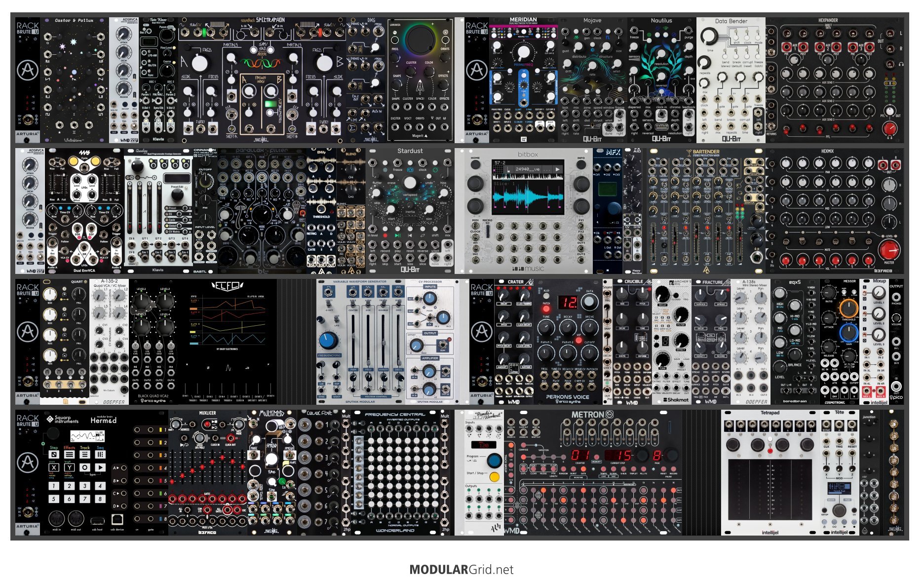Click the red MASTER knob on Hexmix
Image resolution: width=924 pixels, height=580 pixels.
889,250
